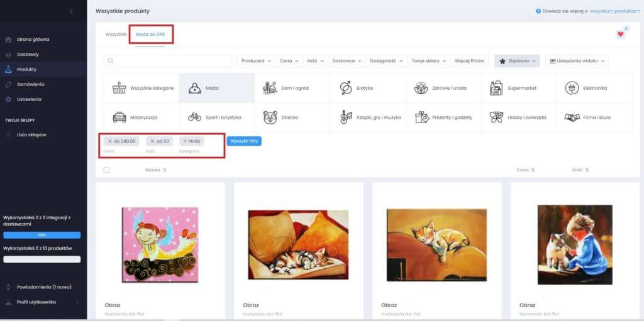Image resolution: width=644 pixels, height=321 pixels.
Task: Select the Hobby i zwierzęta butterfly icon
Action: click(496, 117)
